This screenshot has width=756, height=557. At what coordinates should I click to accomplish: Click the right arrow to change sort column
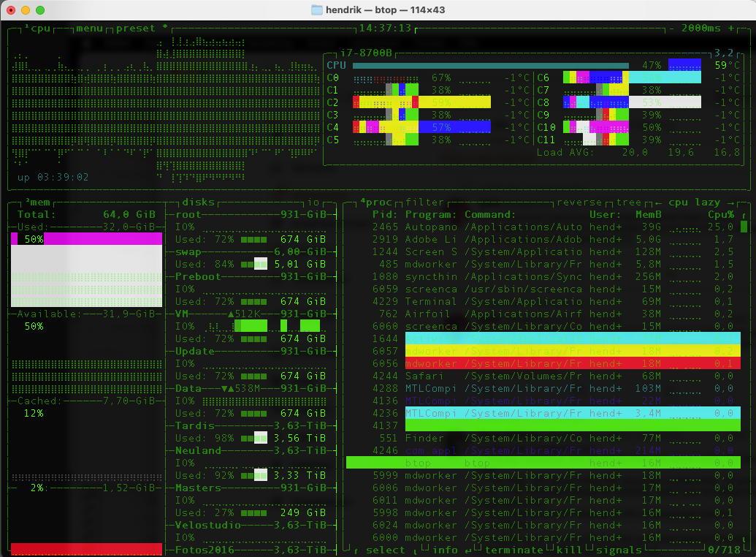click(730, 202)
